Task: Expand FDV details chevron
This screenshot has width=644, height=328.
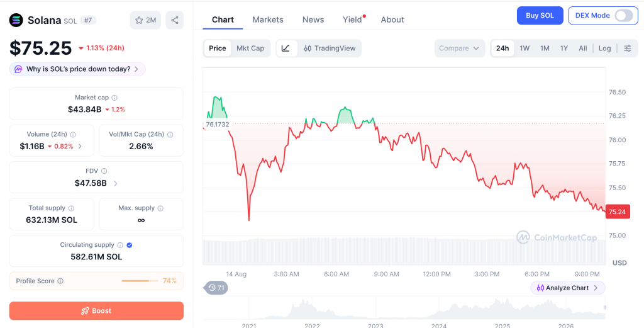Action: pyautogui.click(x=116, y=183)
